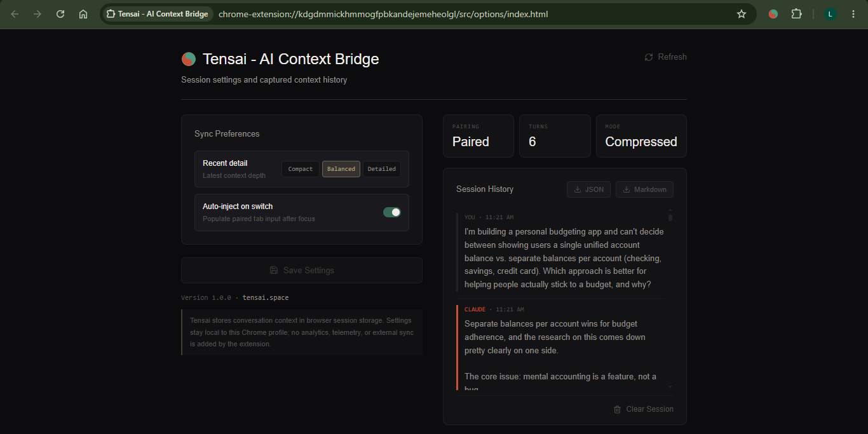Screen dimensions: 868x434
Task: Toggle the Auto-inject on switch setting
Action: click(x=392, y=212)
